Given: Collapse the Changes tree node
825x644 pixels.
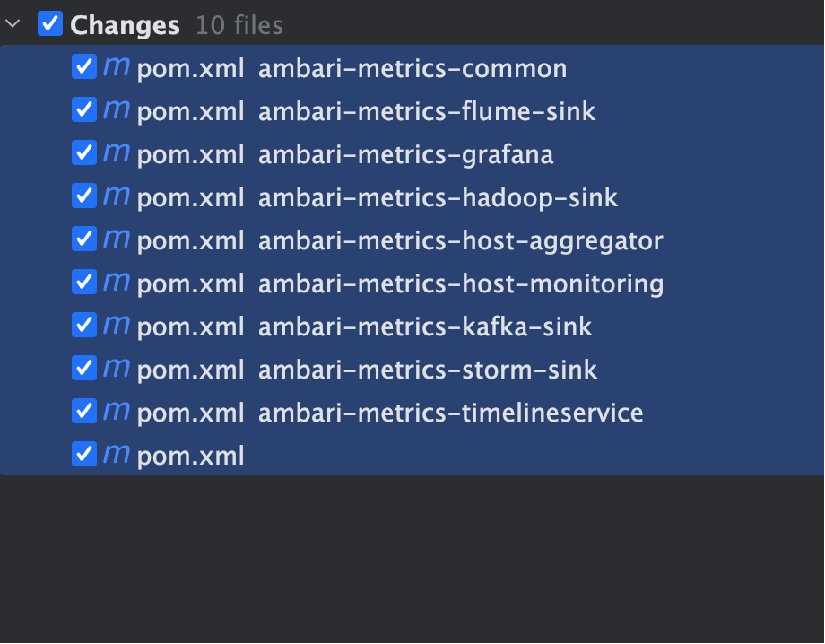Looking at the screenshot, I should 13,24.
